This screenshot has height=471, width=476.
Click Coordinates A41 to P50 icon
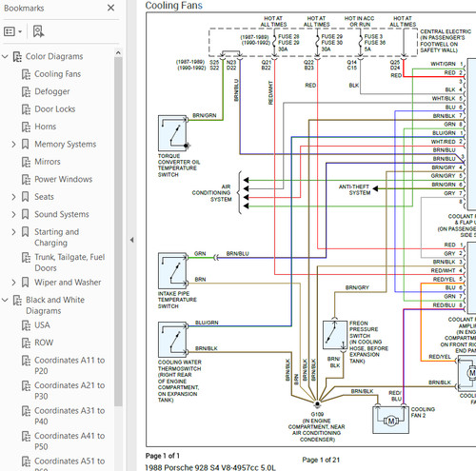tap(26, 436)
